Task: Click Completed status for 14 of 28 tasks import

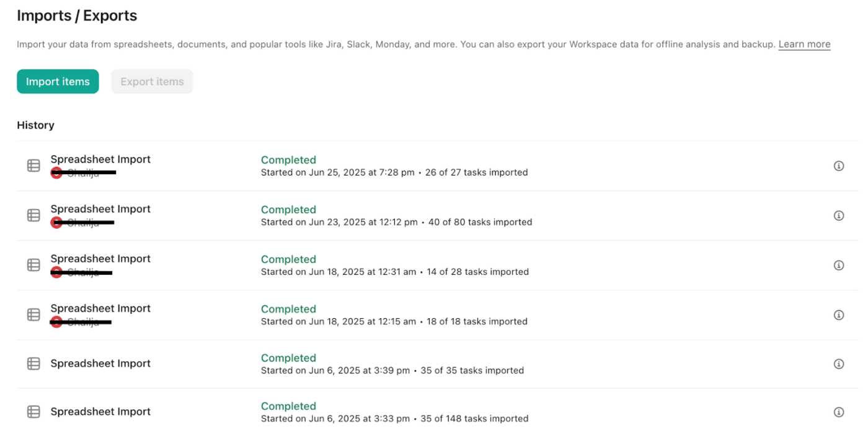Action: [x=288, y=259]
